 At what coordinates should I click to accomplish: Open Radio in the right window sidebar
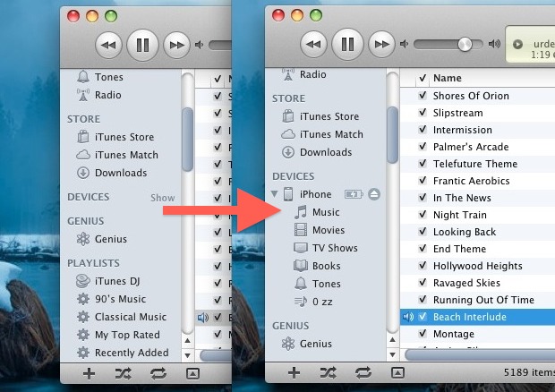(x=304, y=74)
